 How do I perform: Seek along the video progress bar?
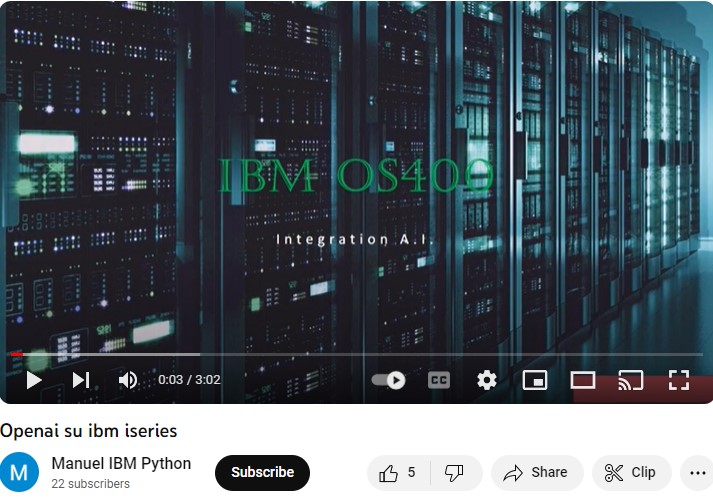tap(356, 354)
